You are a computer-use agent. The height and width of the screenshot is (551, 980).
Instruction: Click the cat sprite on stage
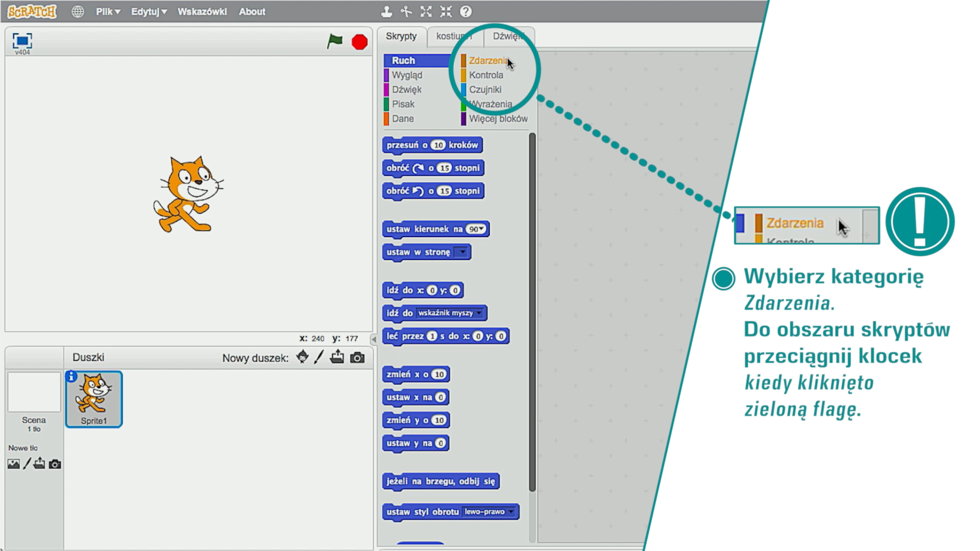coord(188,194)
